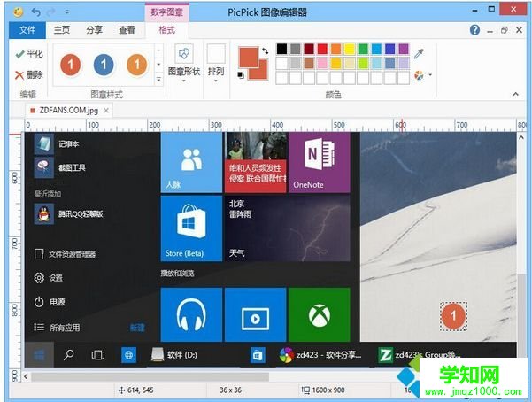
Task: Click the People (人脉) tile in the image
Action: (191, 162)
